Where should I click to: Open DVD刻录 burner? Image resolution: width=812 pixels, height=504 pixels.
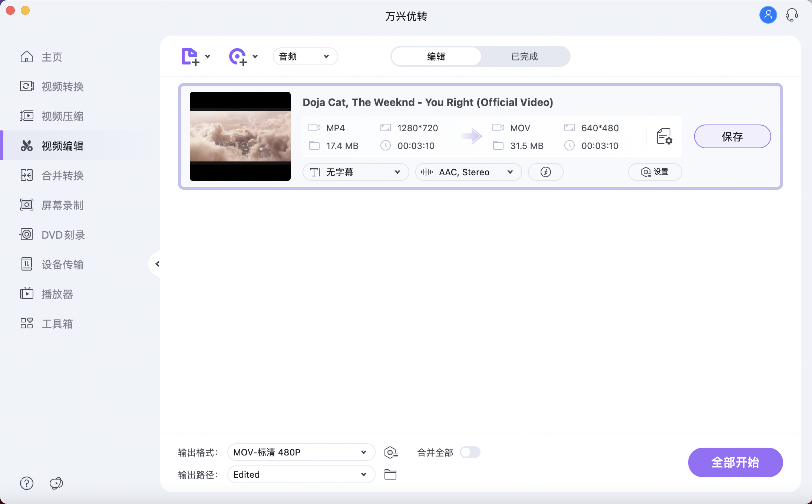tap(52, 235)
